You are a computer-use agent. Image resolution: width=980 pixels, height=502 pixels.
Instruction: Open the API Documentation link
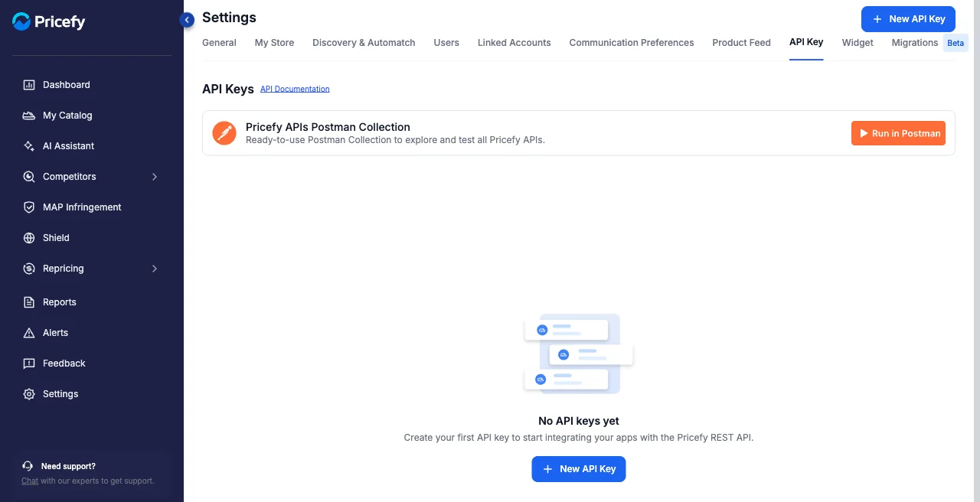295,89
